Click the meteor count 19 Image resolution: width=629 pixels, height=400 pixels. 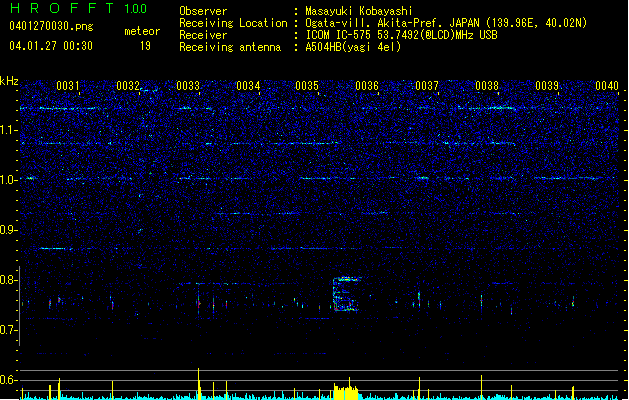pos(145,46)
